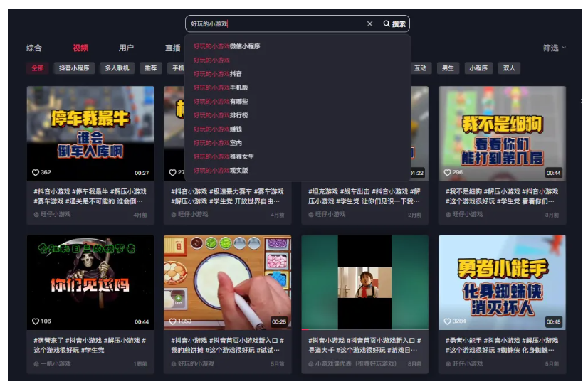The image size is (588, 389).
Task: Click the heart icon showing 296 likes
Action: pos(448,173)
